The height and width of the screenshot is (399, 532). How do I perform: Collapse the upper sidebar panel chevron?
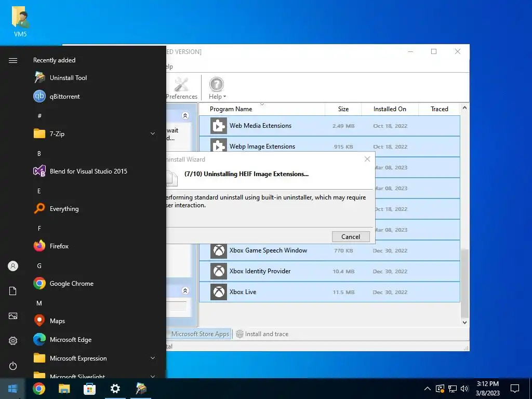[185, 116]
